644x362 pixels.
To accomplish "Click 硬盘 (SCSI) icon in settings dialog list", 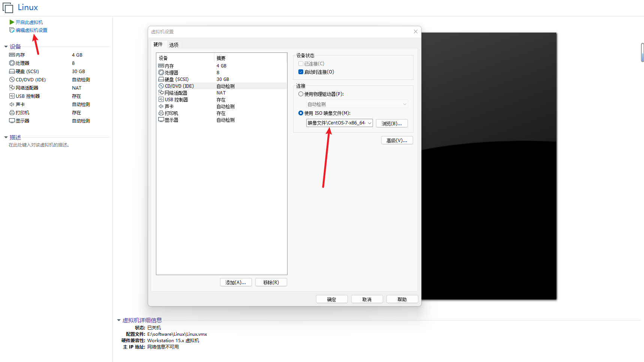I will pyautogui.click(x=161, y=79).
